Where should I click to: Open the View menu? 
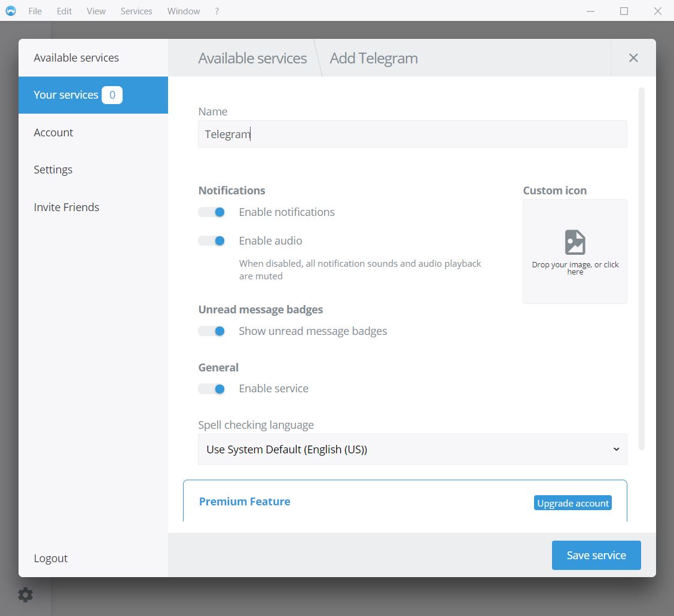(96, 11)
